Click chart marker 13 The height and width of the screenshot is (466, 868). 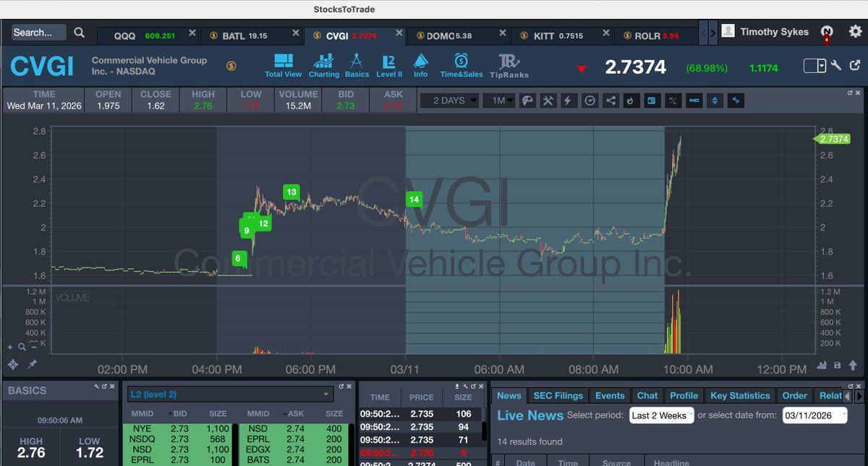[x=292, y=192]
